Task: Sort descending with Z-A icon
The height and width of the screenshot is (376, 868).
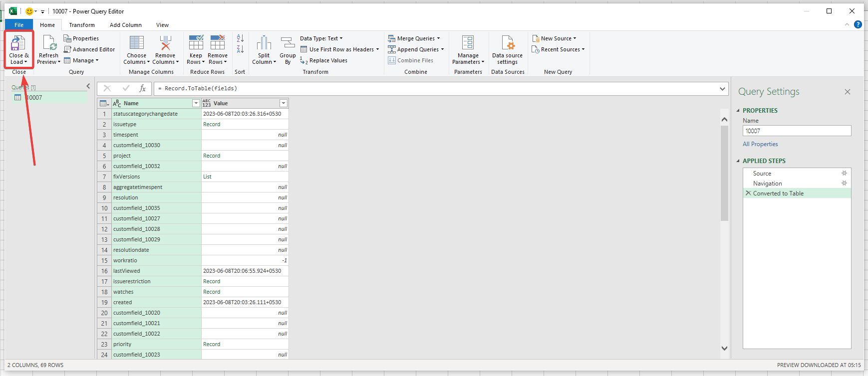Action: coord(240,49)
